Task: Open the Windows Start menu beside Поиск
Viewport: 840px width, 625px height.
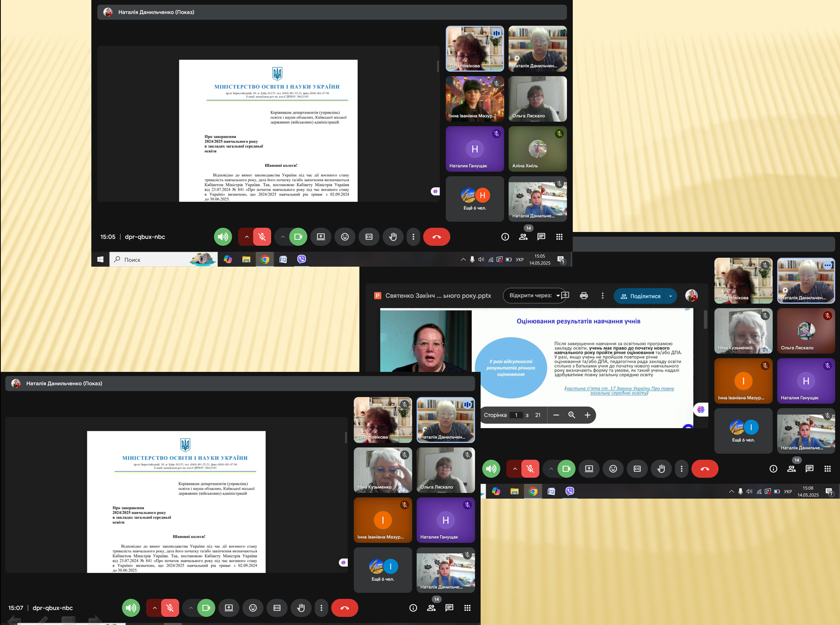Action: tap(101, 259)
